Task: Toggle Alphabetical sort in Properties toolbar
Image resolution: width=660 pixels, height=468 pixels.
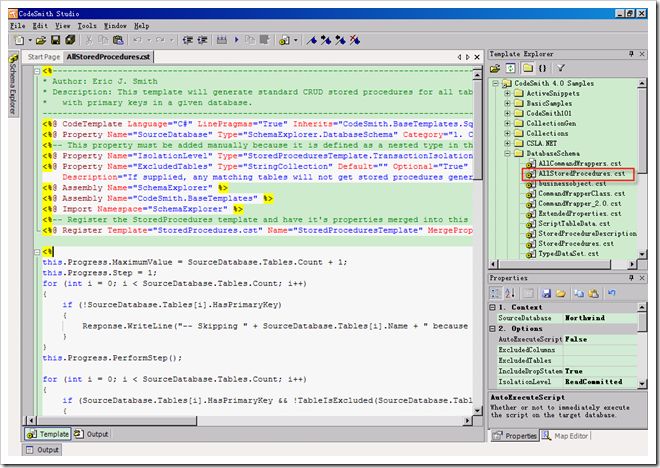Action: click(510, 293)
